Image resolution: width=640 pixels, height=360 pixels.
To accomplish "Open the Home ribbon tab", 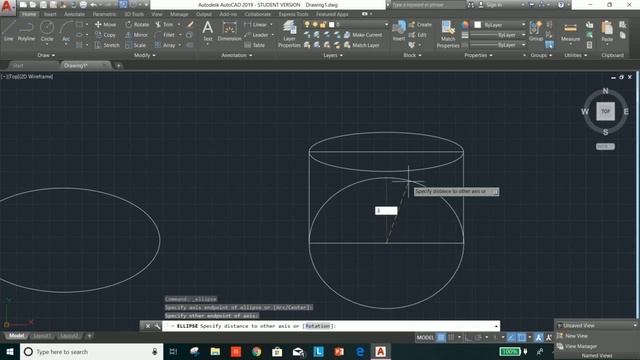I will pos(29,14).
